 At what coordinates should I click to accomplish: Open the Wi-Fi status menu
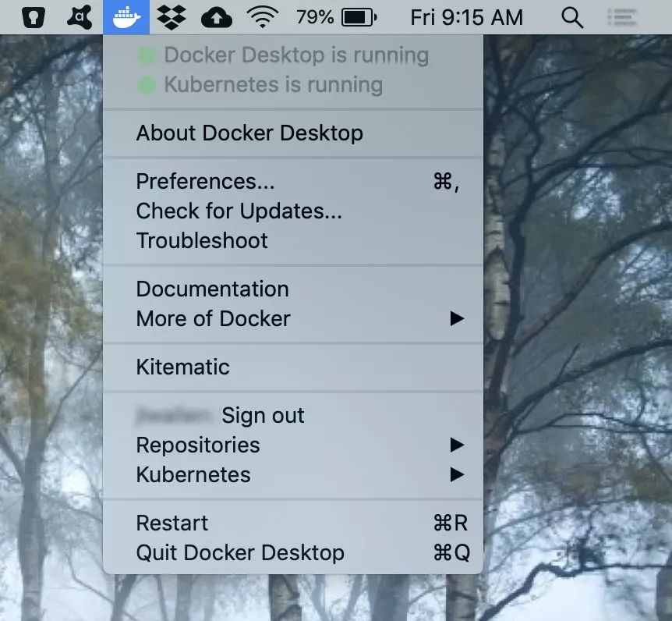(262, 17)
